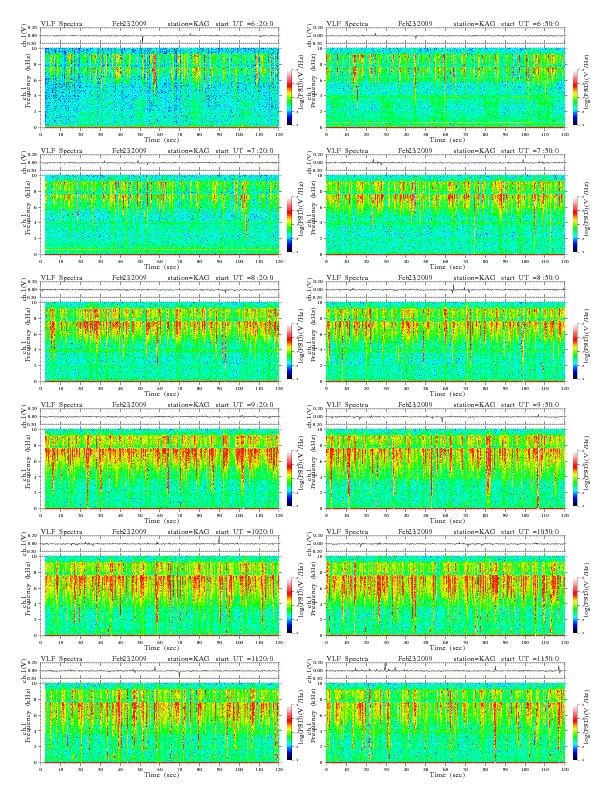Click the 'start UT =6:50:0' title text

(x=530, y=24)
